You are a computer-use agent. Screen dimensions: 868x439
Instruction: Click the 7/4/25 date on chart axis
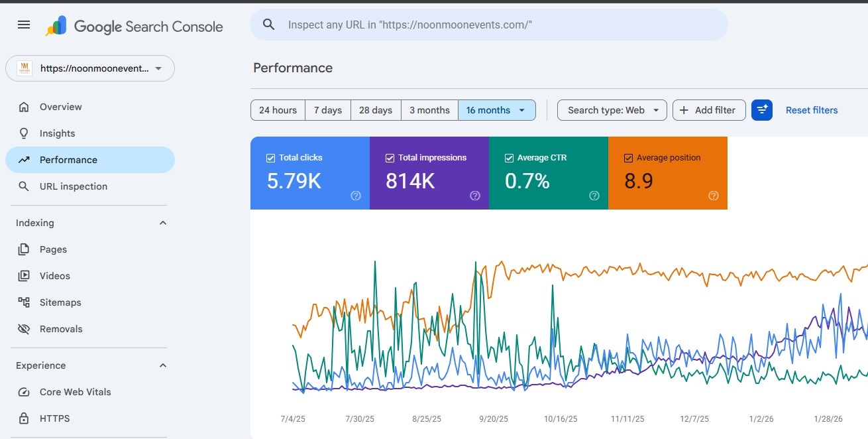click(294, 419)
